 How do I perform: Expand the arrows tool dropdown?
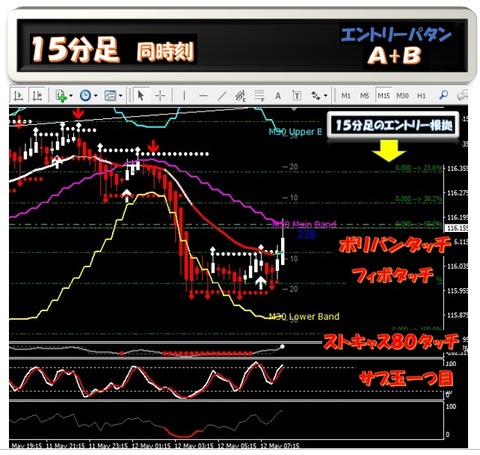click(x=326, y=96)
